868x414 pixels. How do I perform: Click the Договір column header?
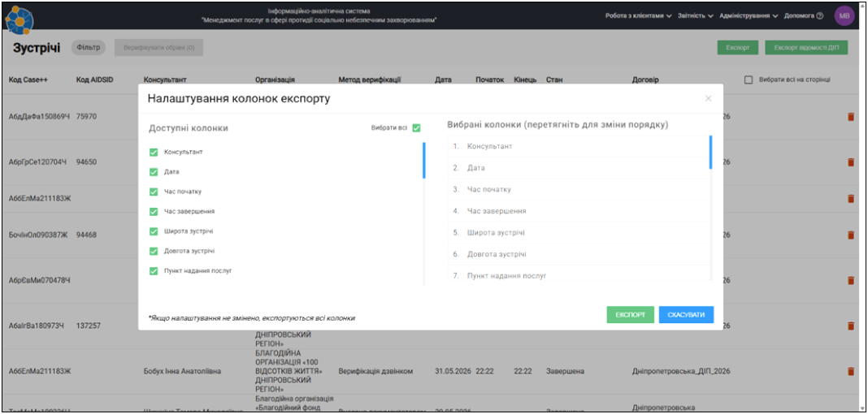coord(645,80)
